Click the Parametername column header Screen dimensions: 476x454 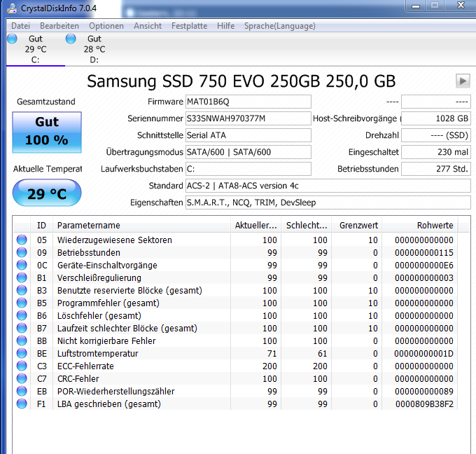(141, 225)
